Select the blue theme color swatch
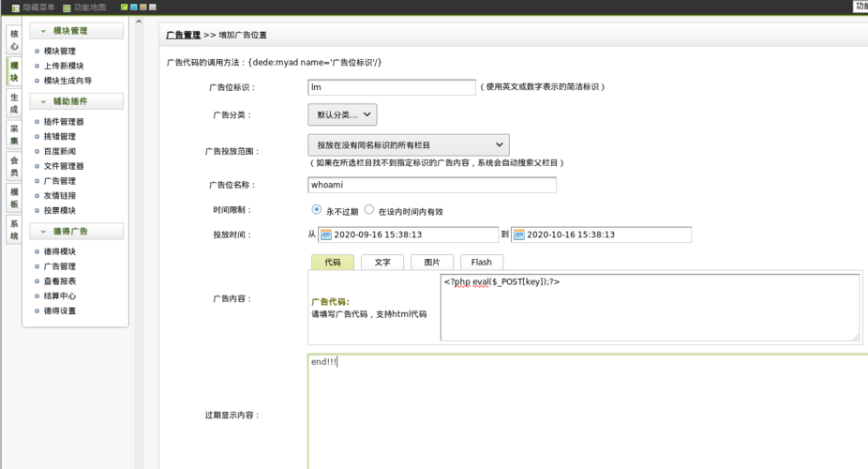The image size is (868, 469). (x=133, y=8)
